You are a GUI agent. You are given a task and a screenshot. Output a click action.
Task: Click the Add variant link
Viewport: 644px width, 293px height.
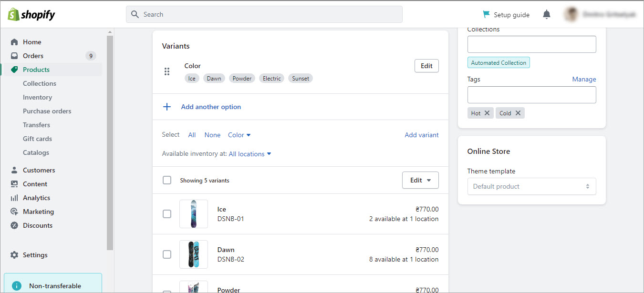point(422,135)
